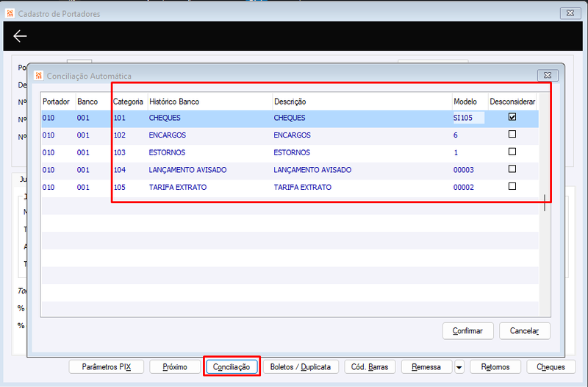Click Descrição cell ESTORNOS

point(292,152)
